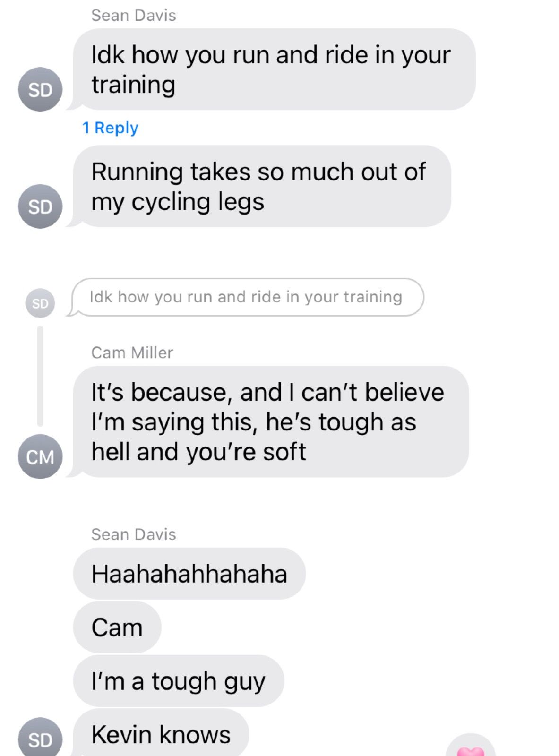Viewport: 559px width, 756px height.
Task: Select Cam Miller's 'tough as hell' message
Action: point(270,421)
